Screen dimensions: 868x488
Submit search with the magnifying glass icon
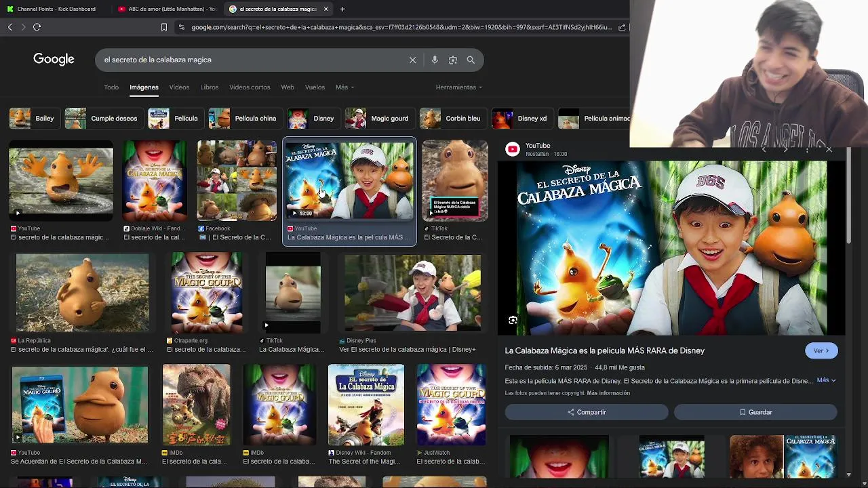(x=471, y=60)
